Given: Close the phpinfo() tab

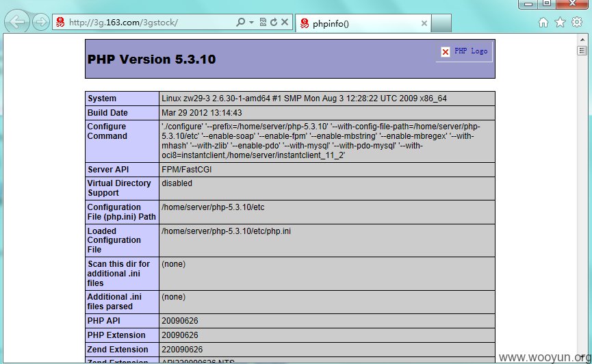Looking at the screenshot, I should point(424,23).
